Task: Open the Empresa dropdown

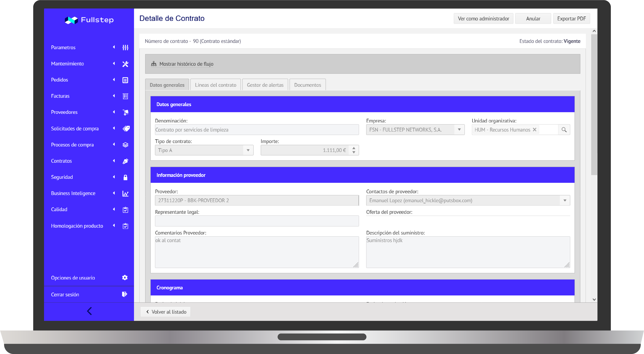Action: [x=459, y=130]
